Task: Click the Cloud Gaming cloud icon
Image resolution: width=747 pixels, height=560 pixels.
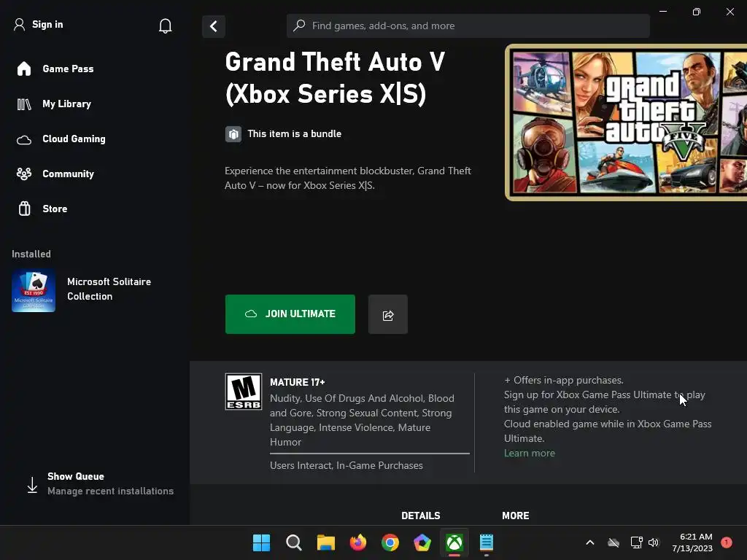Action: tap(24, 140)
